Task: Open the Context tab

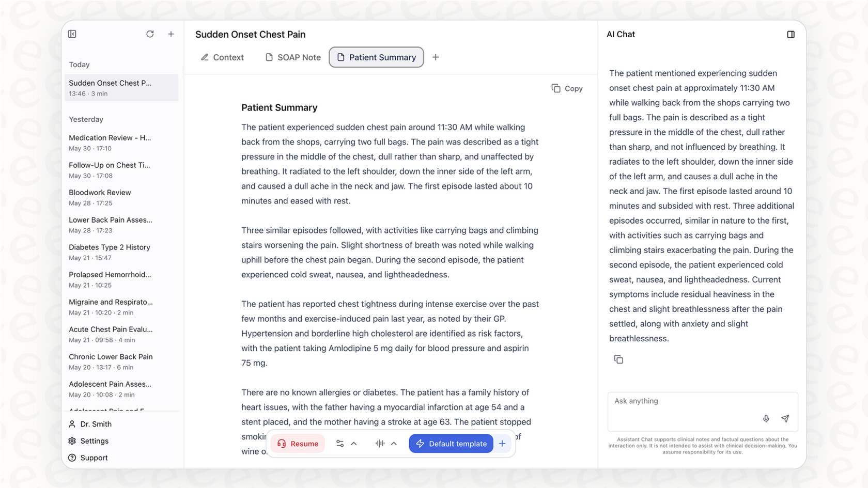Action: tap(222, 57)
